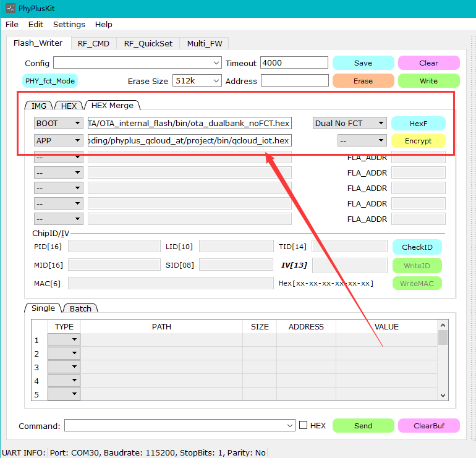Open the APP type dropdown
This screenshot has height=458, width=476.
[x=59, y=140]
